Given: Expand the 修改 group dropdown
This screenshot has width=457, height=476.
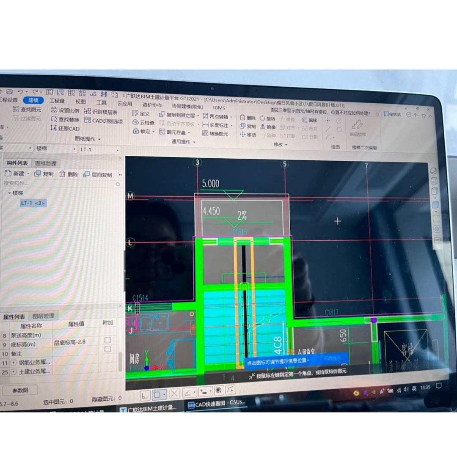Looking at the screenshot, I should tap(286, 145).
